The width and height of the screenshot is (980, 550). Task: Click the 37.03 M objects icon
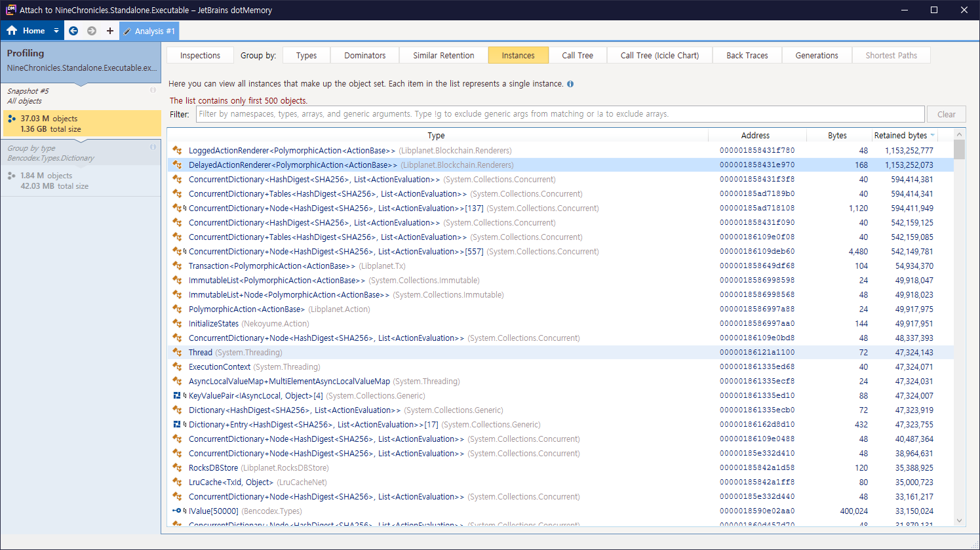tap(11, 119)
